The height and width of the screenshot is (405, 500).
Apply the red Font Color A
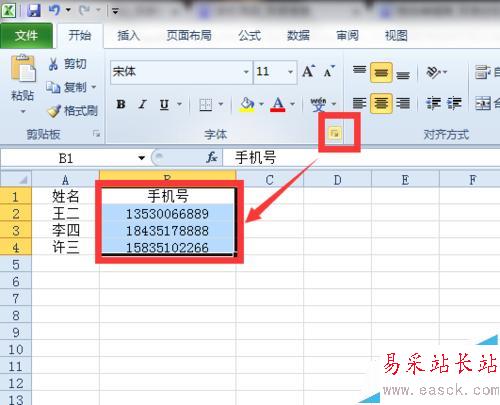[278, 105]
